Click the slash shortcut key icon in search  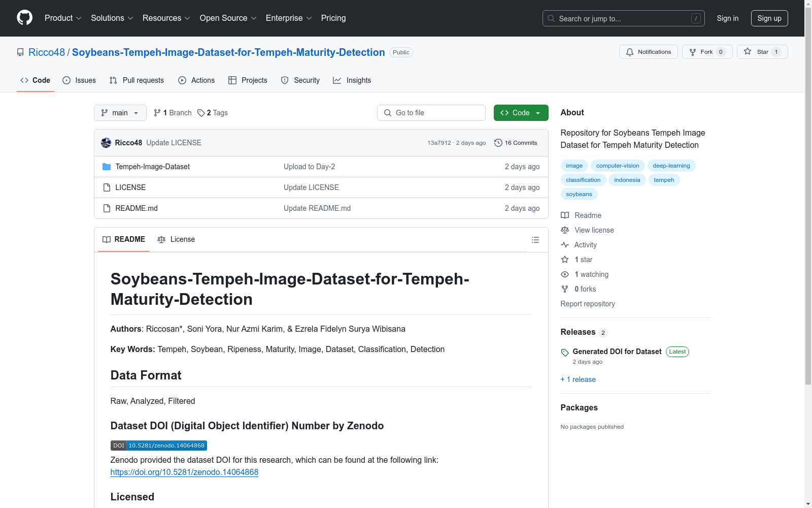[x=696, y=18]
